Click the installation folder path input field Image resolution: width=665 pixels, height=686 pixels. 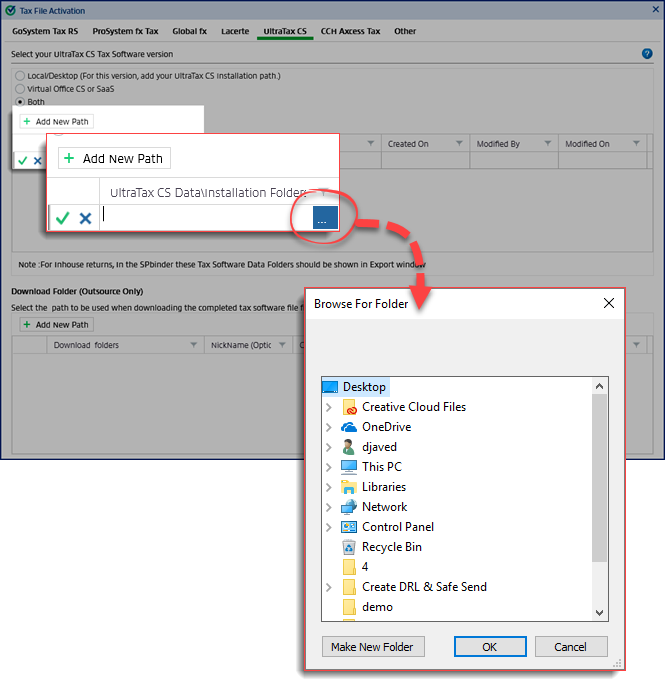tap(206, 217)
